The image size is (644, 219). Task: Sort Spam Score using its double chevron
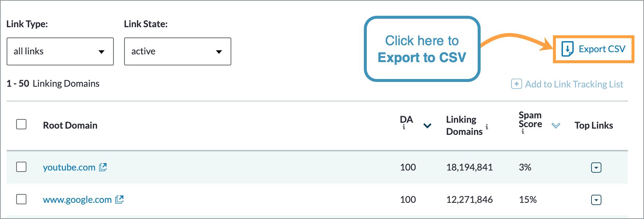[557, 126]
